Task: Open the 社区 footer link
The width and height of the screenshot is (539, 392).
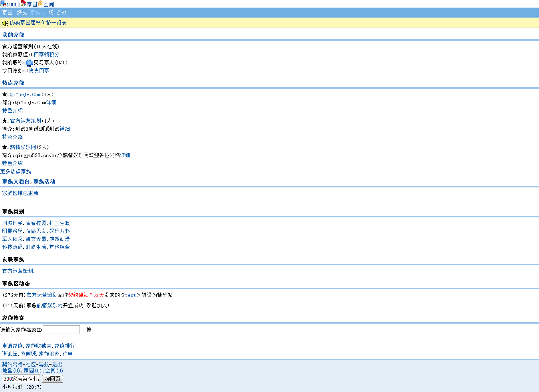Action: click(x=31, y=365)
